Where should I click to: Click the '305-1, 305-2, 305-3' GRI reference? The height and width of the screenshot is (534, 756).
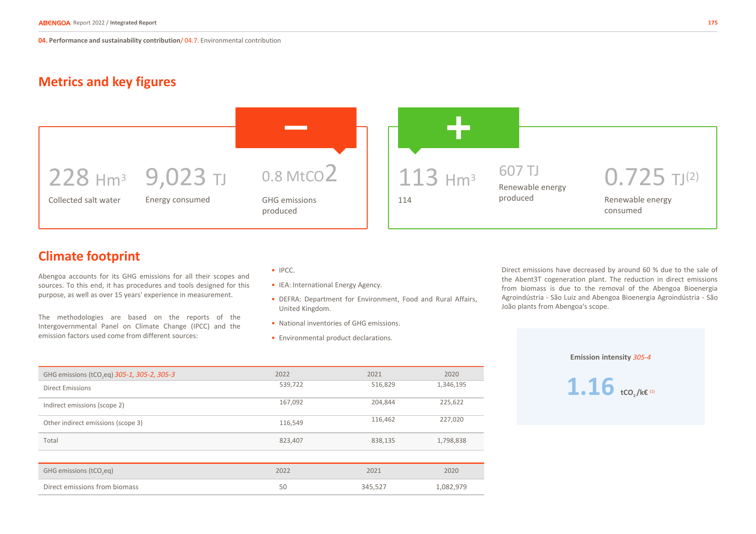click(x=145, y=375)
